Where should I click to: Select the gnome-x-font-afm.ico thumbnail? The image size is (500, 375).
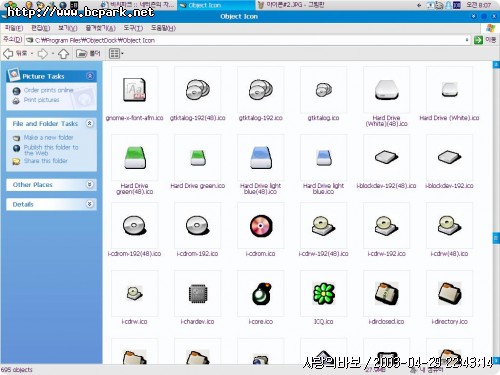pyautogui.click(x=134, y=90)
